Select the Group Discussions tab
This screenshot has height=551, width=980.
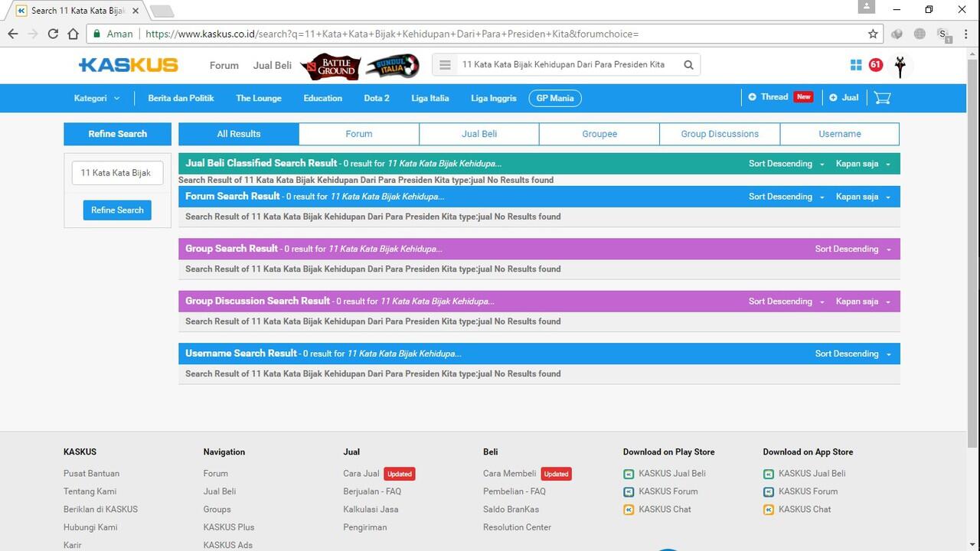(x=719, y=134)
